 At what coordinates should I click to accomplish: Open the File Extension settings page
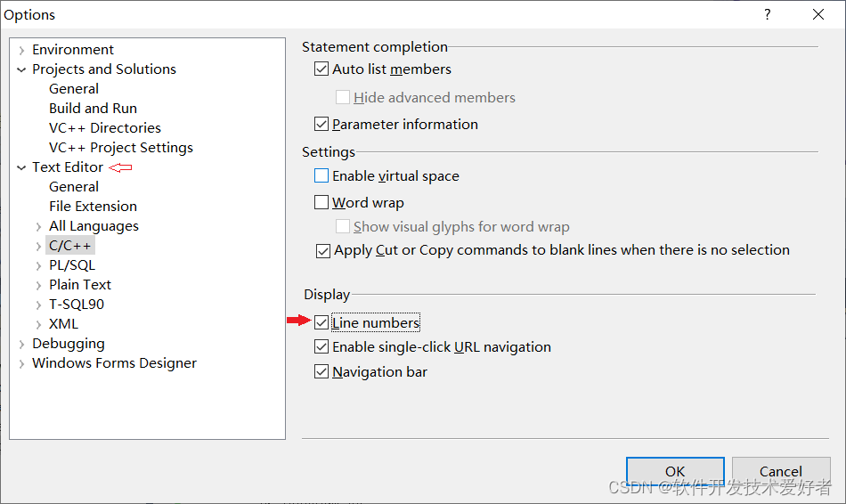93,207
